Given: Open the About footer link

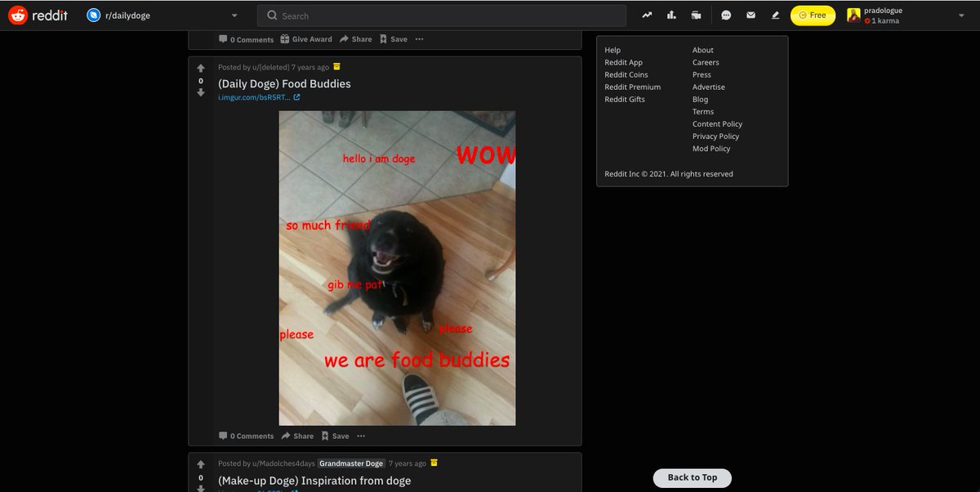Looking at the screenshot, I should [x=702, y=50].
